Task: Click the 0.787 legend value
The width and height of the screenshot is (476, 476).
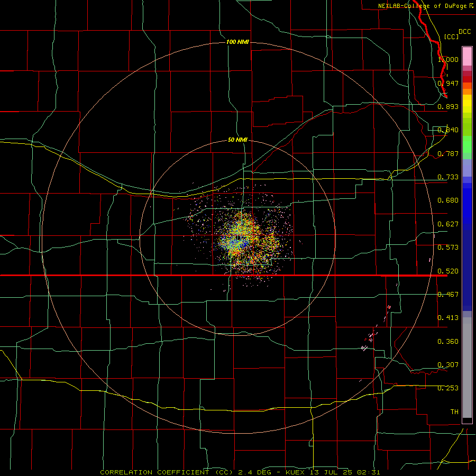Action: [x=448, y=153]
